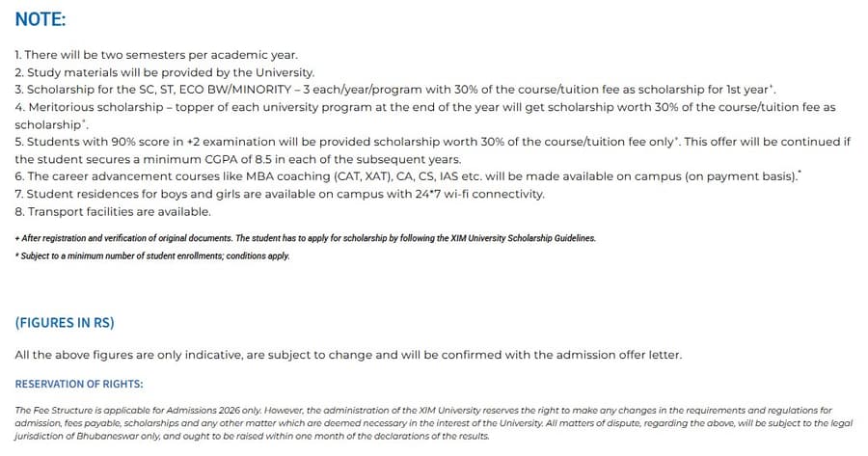Select the figures are only indicative sentence
The width and height of the screenshot is (868, 456).
pos(348,355)
